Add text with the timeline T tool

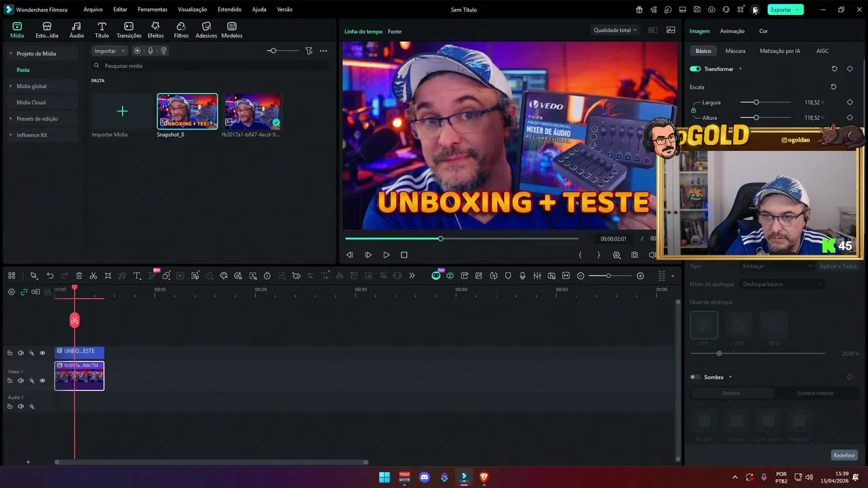pos(136,276)
